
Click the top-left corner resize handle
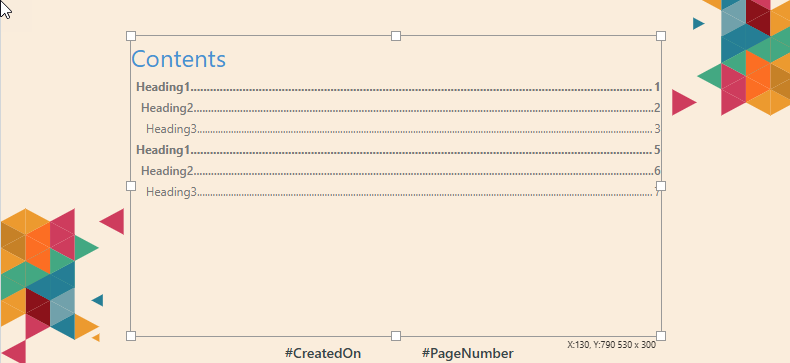pos(131,36)
